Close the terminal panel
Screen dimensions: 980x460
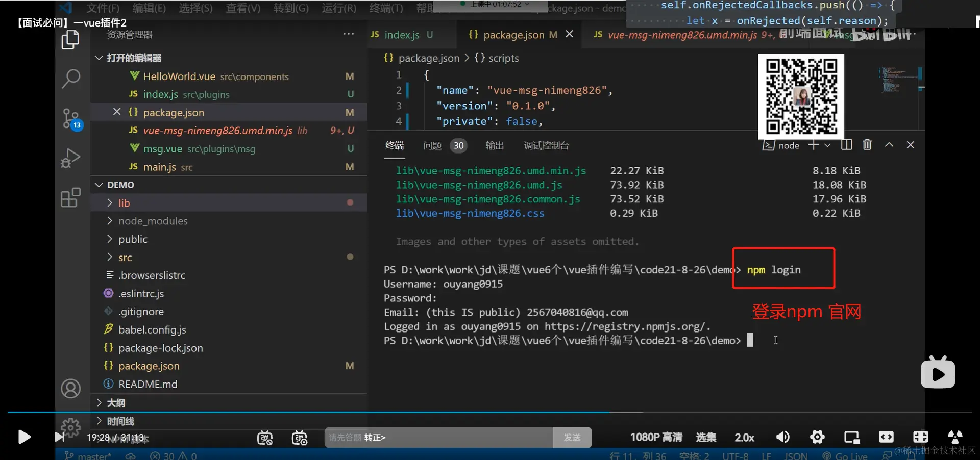[910, 145]
